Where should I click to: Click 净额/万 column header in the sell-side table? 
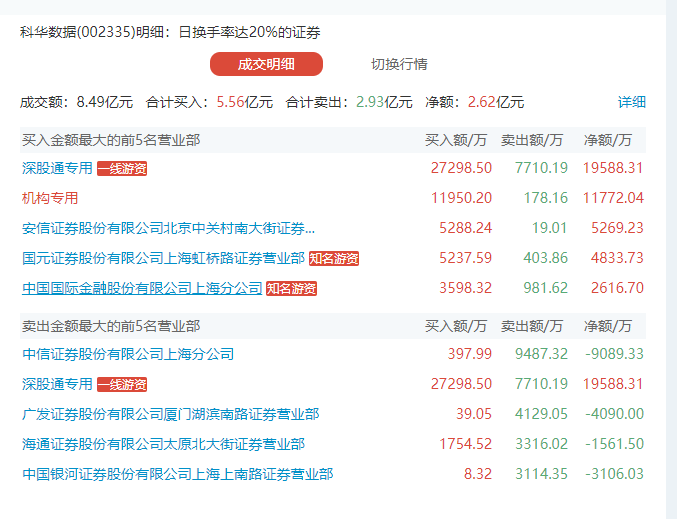[608, 326]
